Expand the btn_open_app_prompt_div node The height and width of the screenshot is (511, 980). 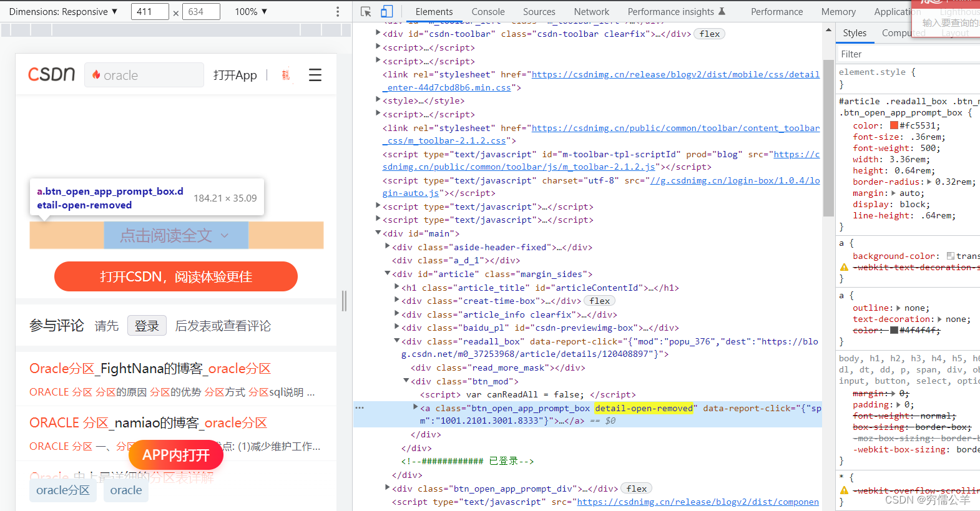[x=387, y=488]
